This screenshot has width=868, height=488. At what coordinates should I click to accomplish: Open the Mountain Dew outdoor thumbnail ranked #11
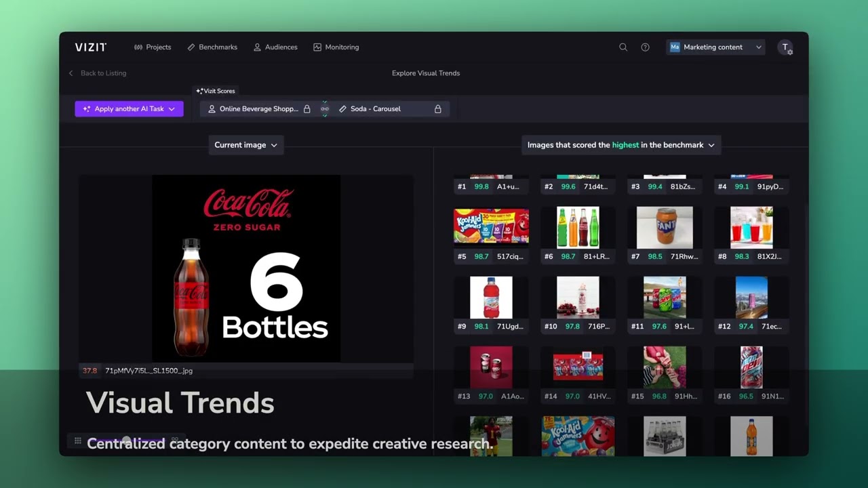point(665,298)
